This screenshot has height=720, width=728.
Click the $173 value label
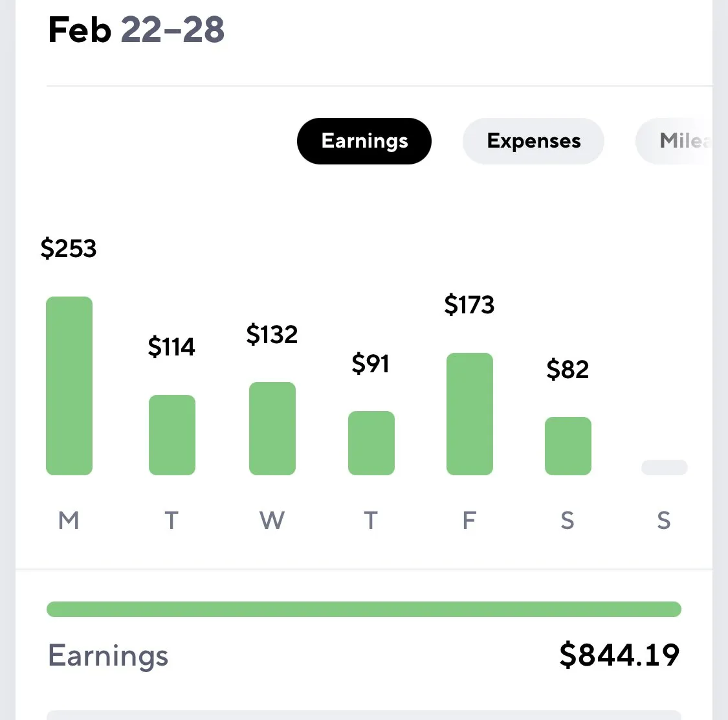coord(469,305)
